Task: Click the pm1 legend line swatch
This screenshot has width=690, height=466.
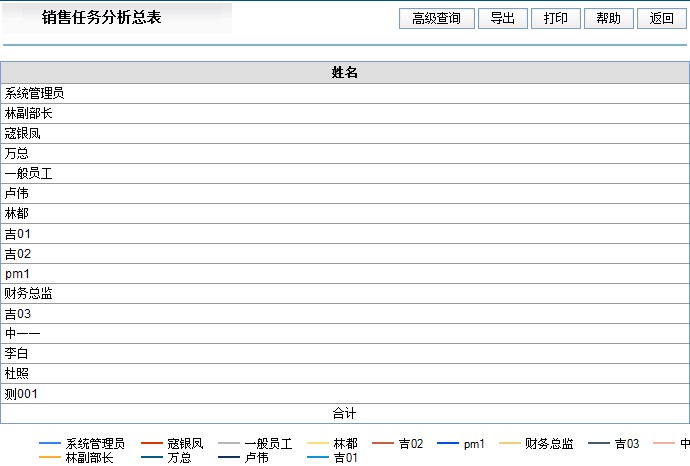Action: pos(449,443)
